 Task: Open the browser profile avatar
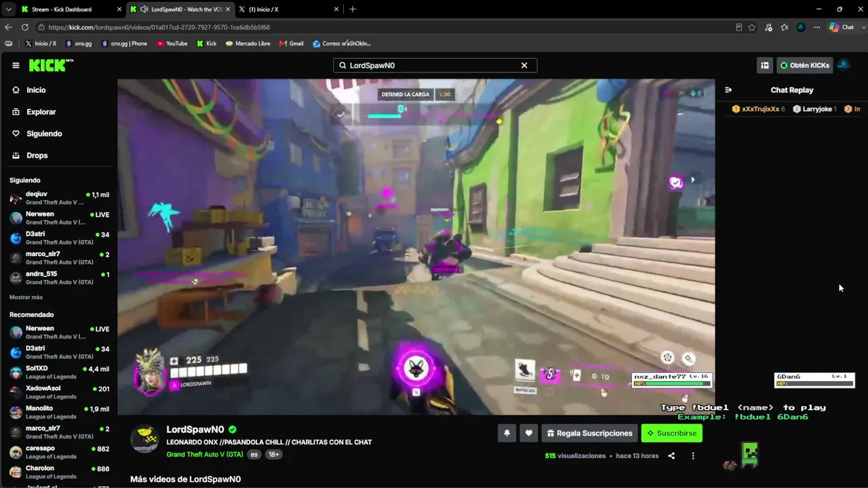[801, 27]
